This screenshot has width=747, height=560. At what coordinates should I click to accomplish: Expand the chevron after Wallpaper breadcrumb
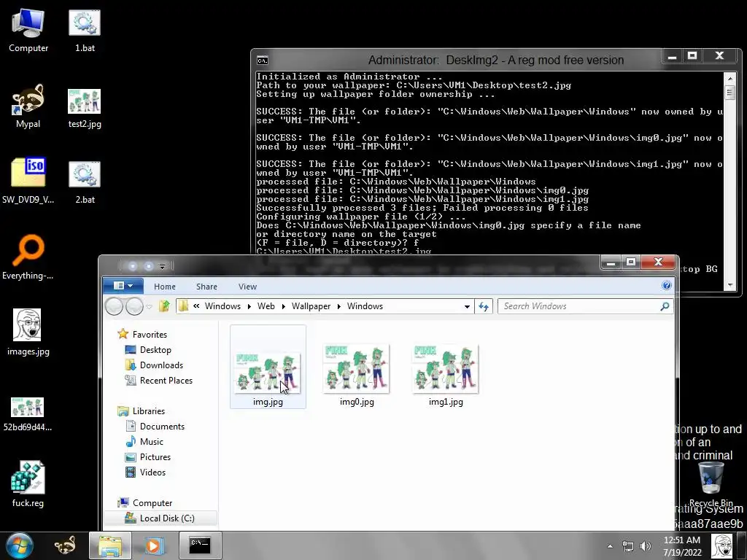[x=338, y=306]
